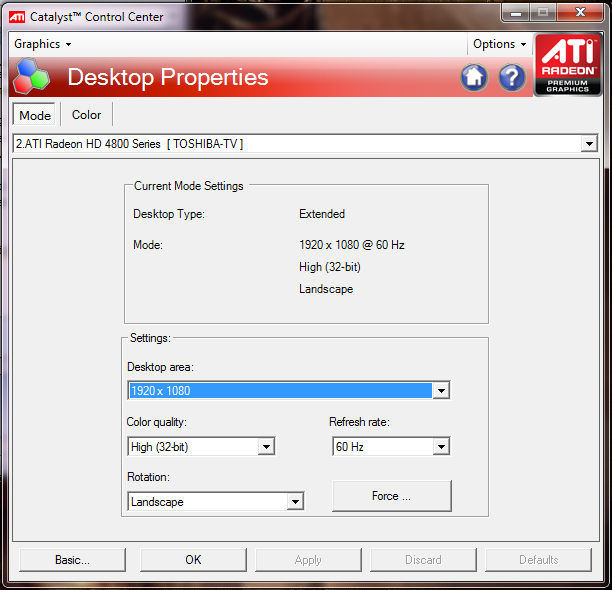Switch to the Color tab

86,115
